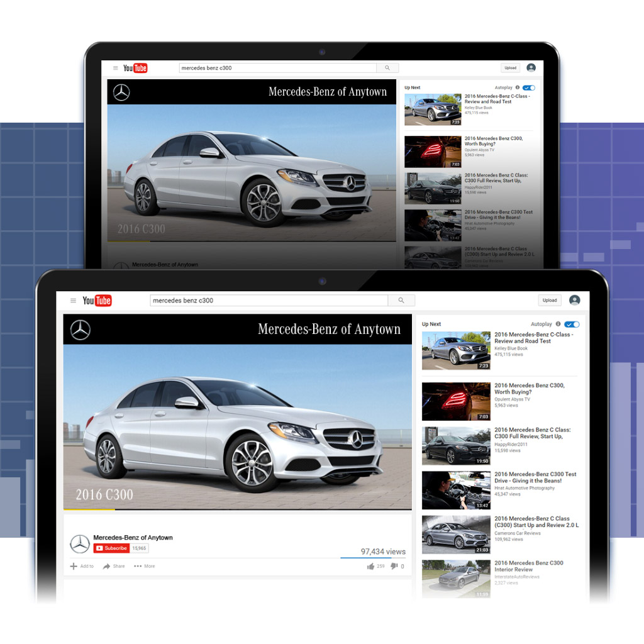Click the Share arrow icon
This screenshot has height=644, width=644.
[x=106, y=567]
